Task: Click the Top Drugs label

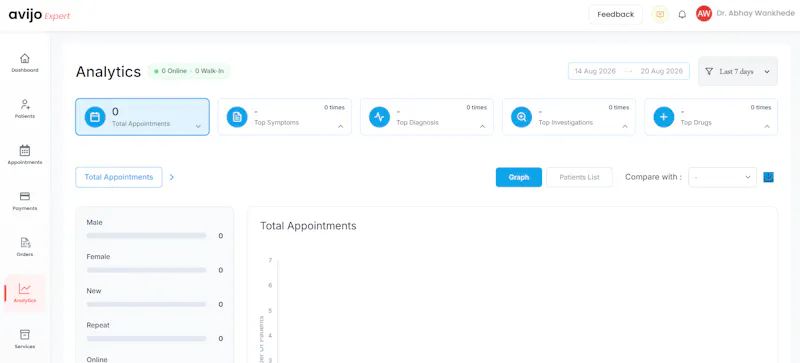Action: pos(696,123)
